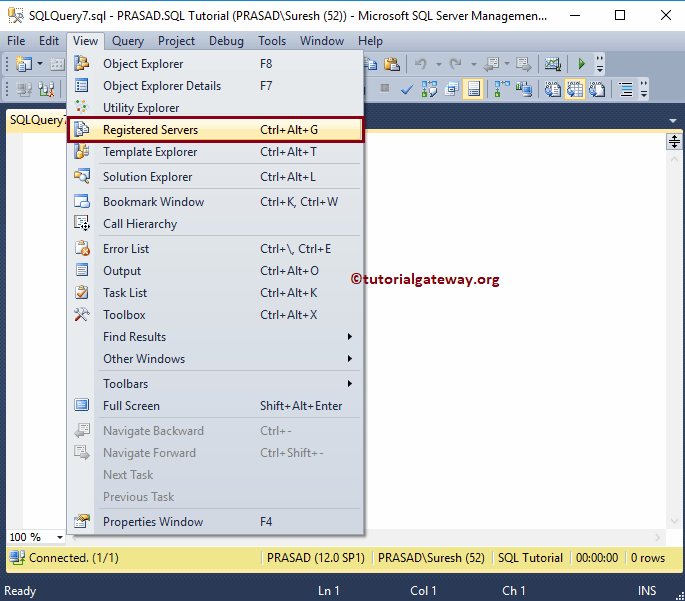Screen dimensions: 685x601
Task: Open Toolbox from View menu
Action: pos(216,314)
